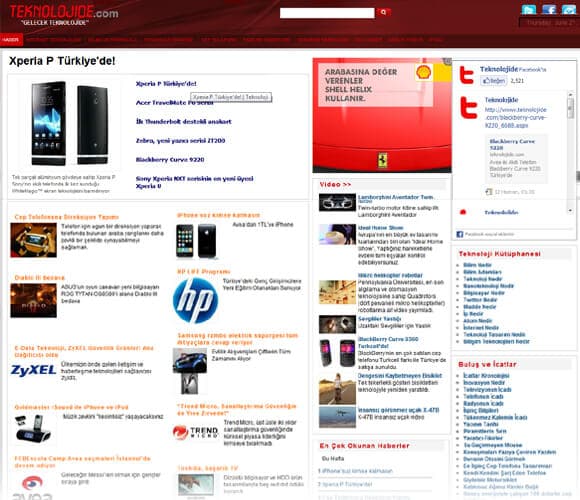Viewport: 580px width, 500px height.
Task: Click the Ferrari badge in the ad
Action: tap(382, 160)
